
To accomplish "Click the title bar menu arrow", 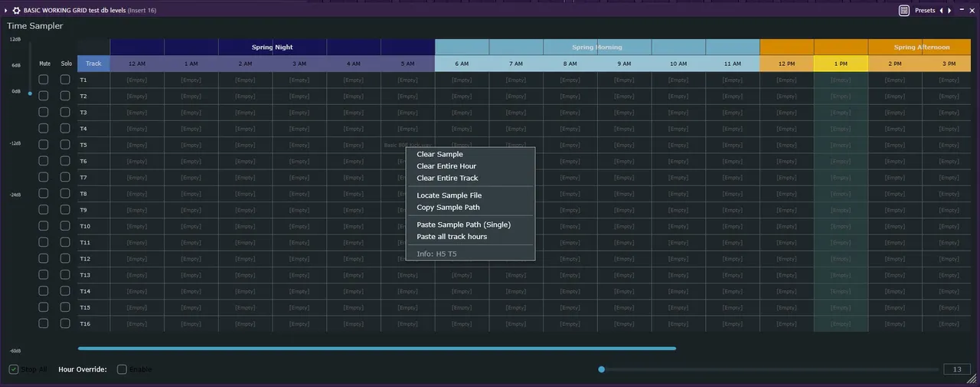I will (x=6, y=11).
